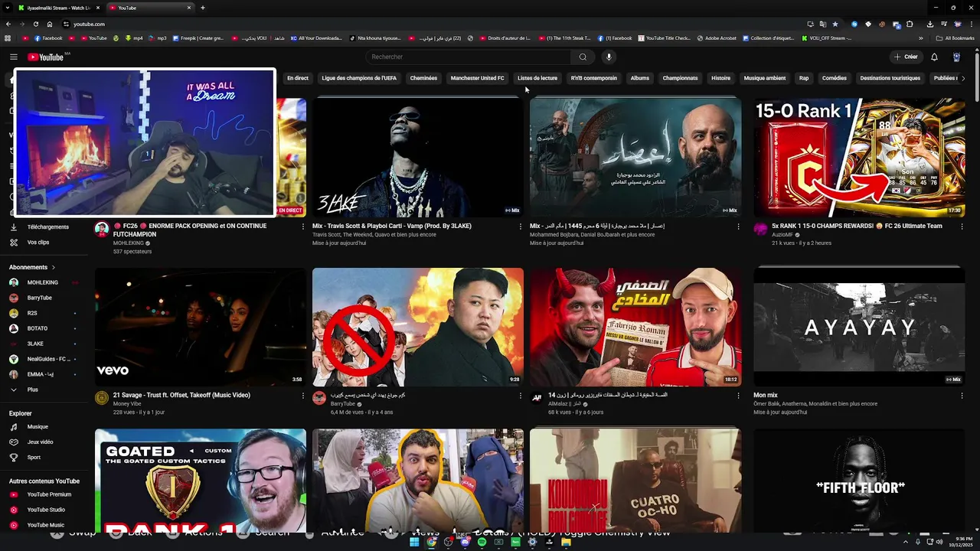980x551 pixels.
Task: Click the search magnifier button
Action: pyautogui.click(x=583, y=57)
